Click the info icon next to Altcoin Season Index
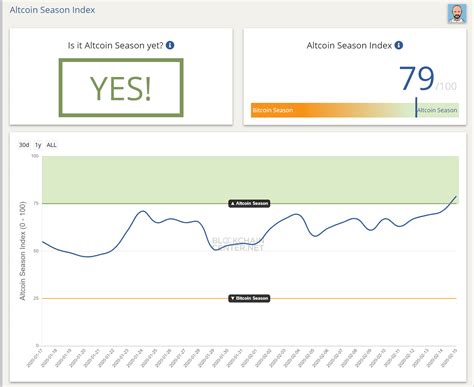Viewport: 474px width, 387px height. tap(399, 45)
